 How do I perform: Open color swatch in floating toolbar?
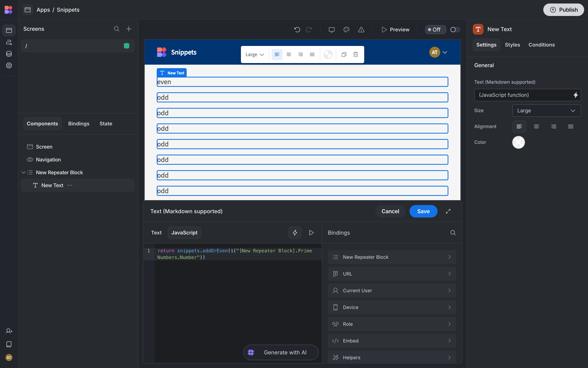(x=328, y=55)
